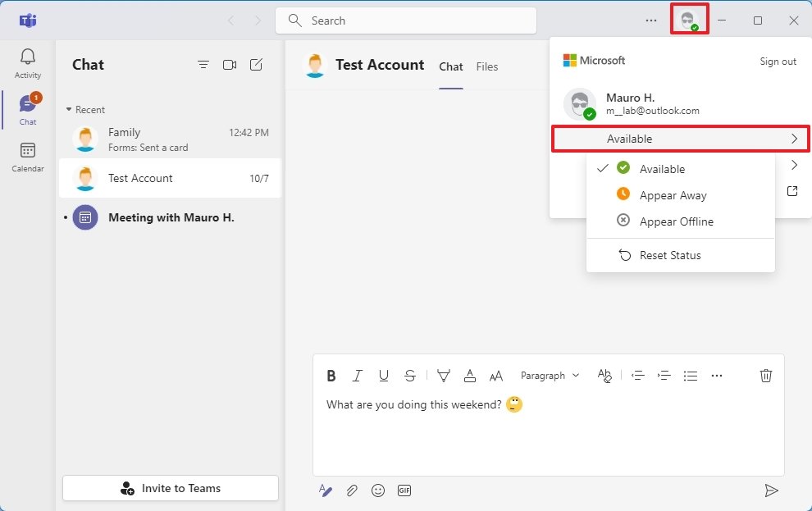Open the emoji picker

[378, 490]
